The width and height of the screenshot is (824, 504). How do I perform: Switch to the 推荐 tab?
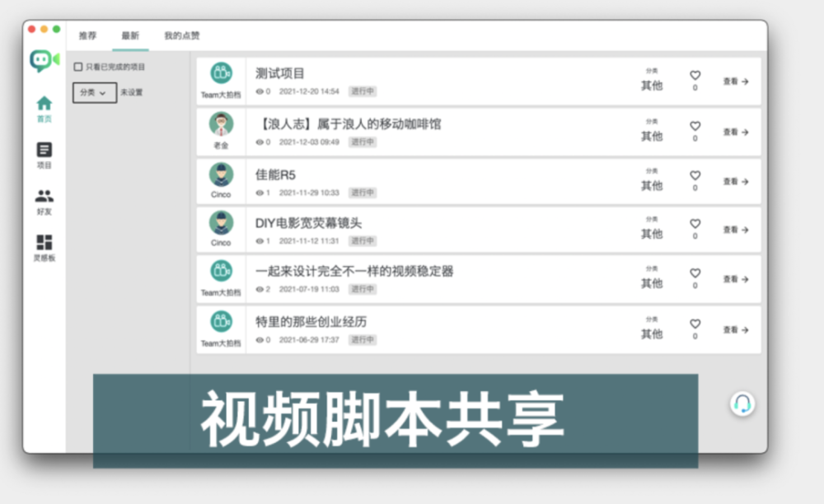point(88,35)
